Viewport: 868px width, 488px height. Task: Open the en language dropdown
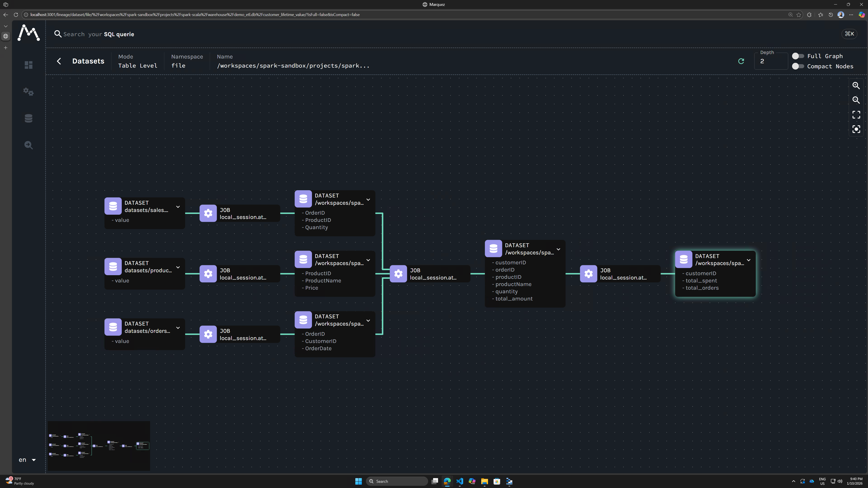(x=27, y=460)
